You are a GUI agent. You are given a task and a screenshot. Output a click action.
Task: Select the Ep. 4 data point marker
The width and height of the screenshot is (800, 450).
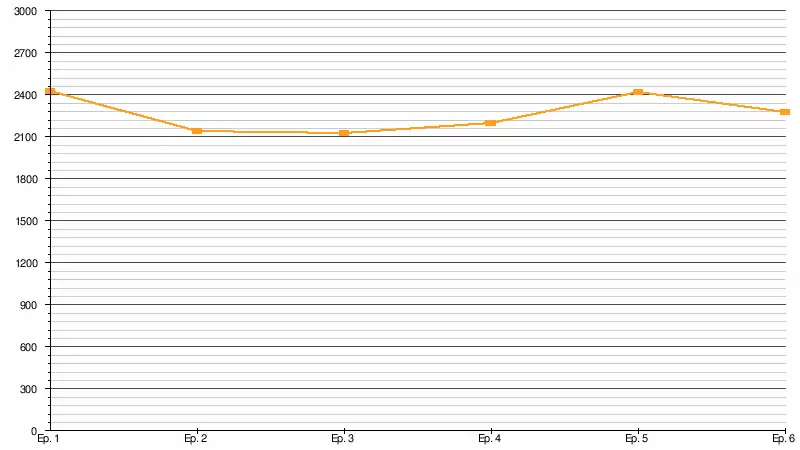tap(490, 123)
